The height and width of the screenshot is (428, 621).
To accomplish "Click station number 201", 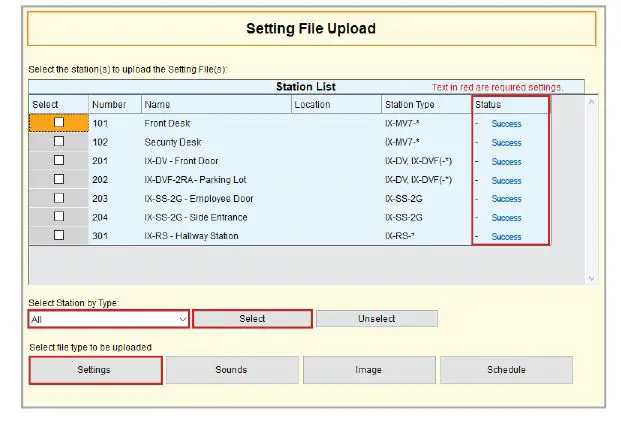I will point(100,161).
